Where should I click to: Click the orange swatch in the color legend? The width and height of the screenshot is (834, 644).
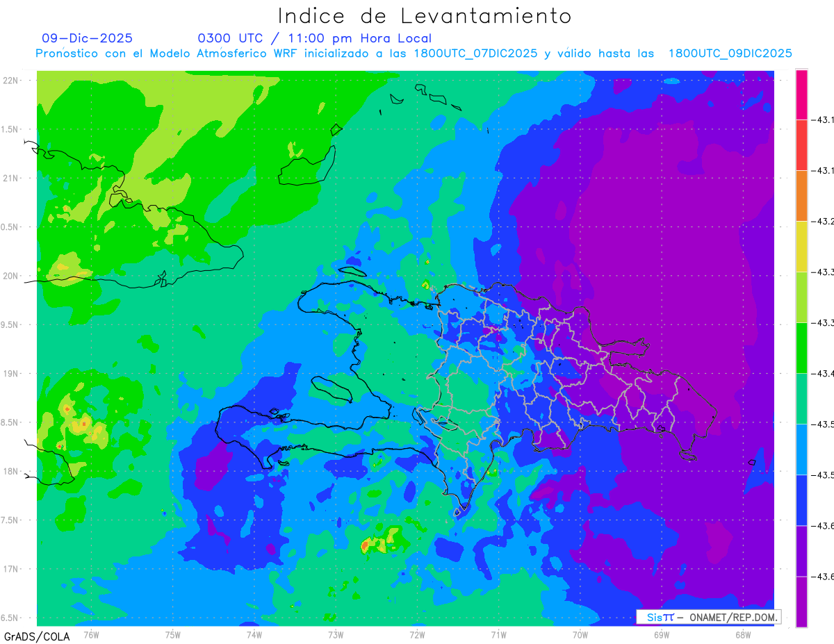[x=801, y=196]
